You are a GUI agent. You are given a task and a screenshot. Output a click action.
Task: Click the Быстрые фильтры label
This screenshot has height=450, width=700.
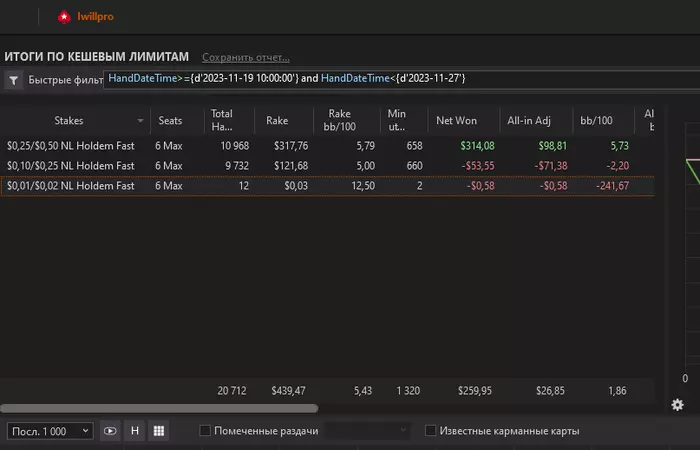click(66, 80)
